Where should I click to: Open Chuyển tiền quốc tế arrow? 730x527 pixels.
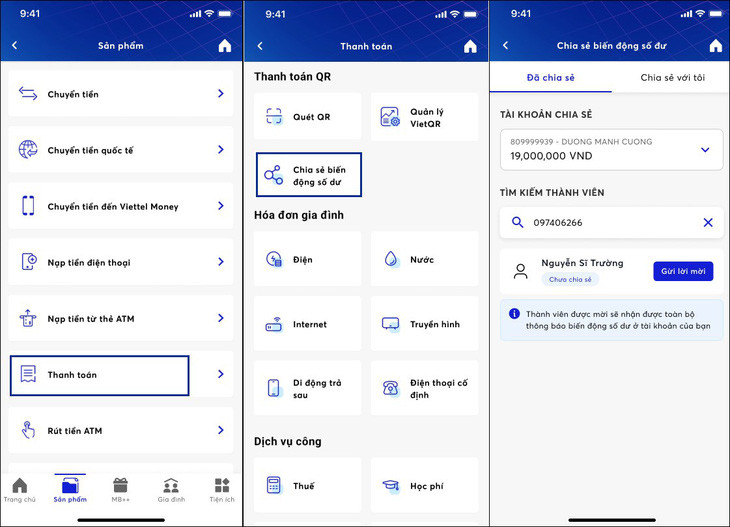pyautogui.click(x=220, y=150)
